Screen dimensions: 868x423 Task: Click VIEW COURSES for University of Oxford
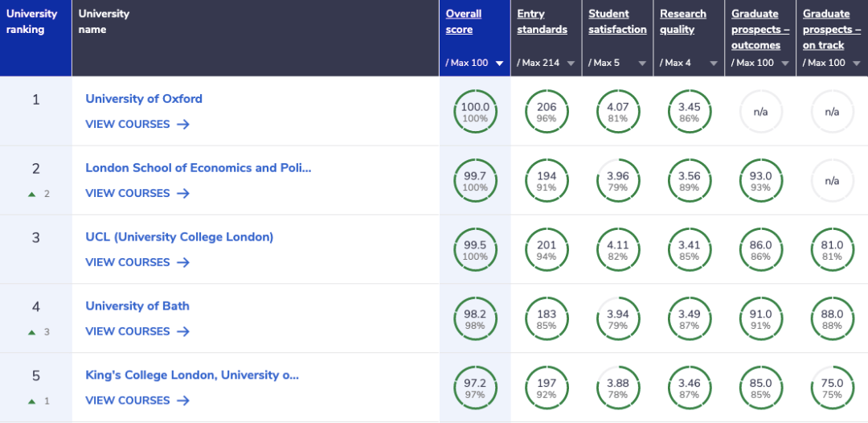click(137, 124)
